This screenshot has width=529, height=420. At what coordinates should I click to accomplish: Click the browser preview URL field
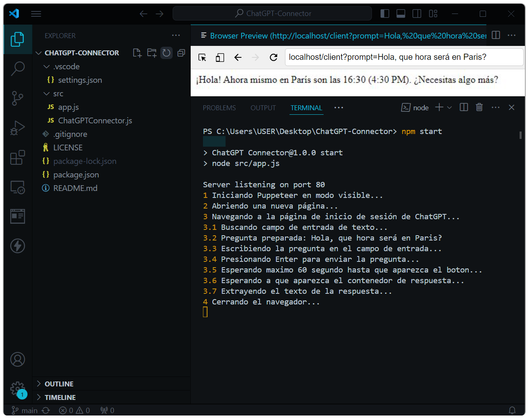click(404, 57)
